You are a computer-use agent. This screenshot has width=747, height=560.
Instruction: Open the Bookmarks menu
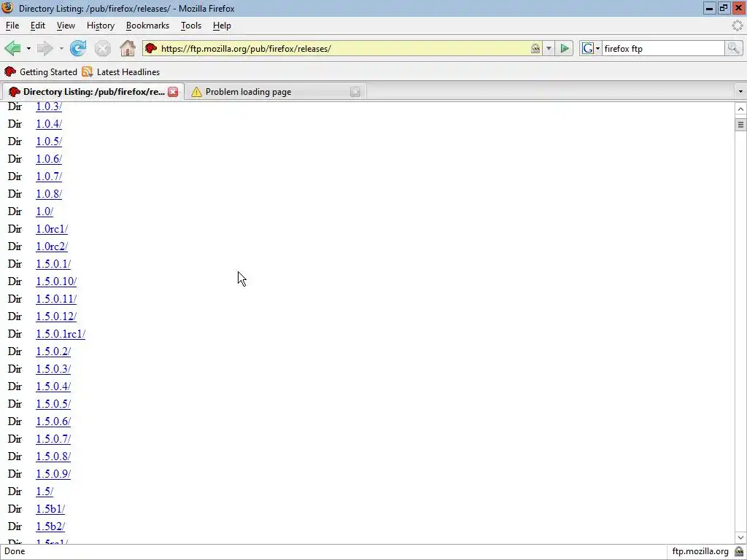(x=147, y=26)
